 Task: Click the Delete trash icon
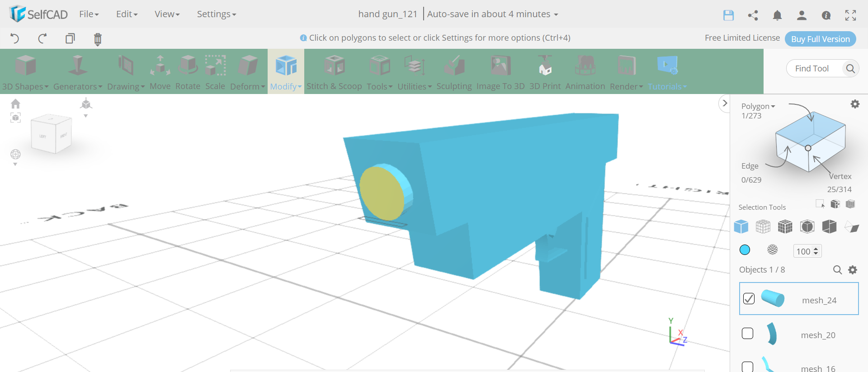tap(98, 39)
